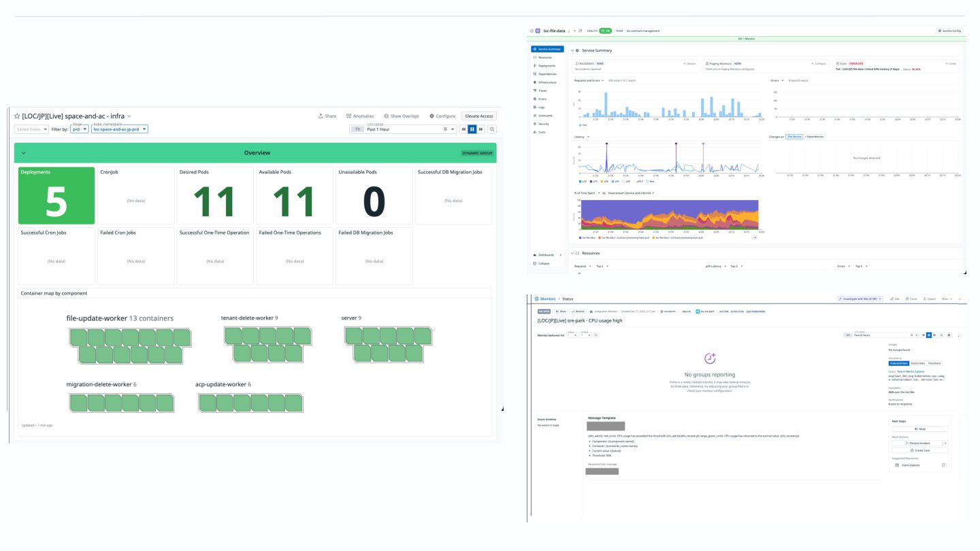Collapse the Overview group chevron
The image size is (980, 551).
(x=24, y=153)
